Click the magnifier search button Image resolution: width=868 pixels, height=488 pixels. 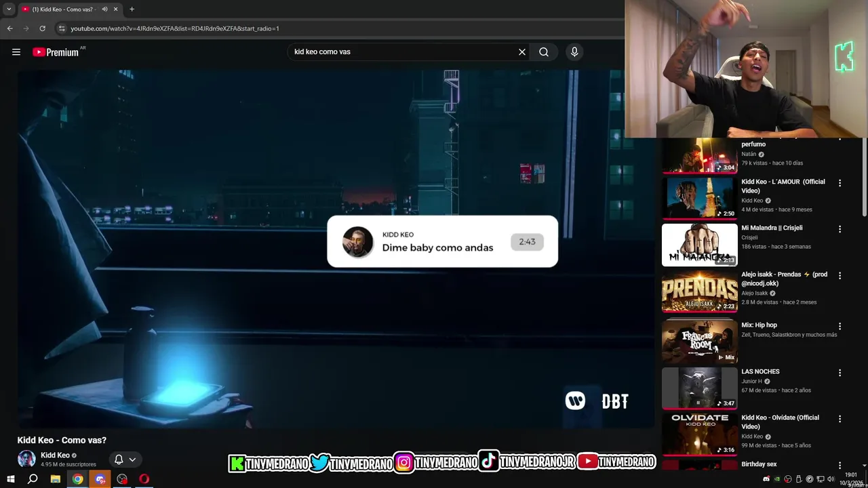[x=544, y=52]
